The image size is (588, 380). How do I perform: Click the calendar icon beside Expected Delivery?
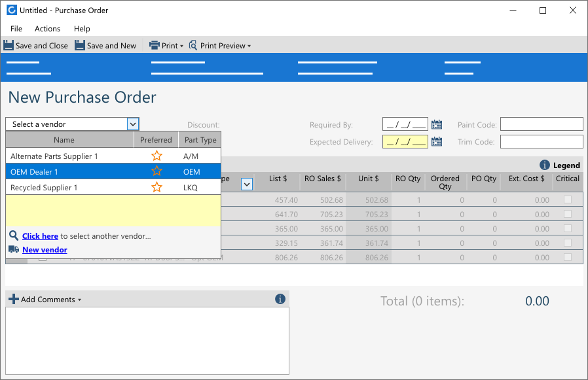[437, 141]
